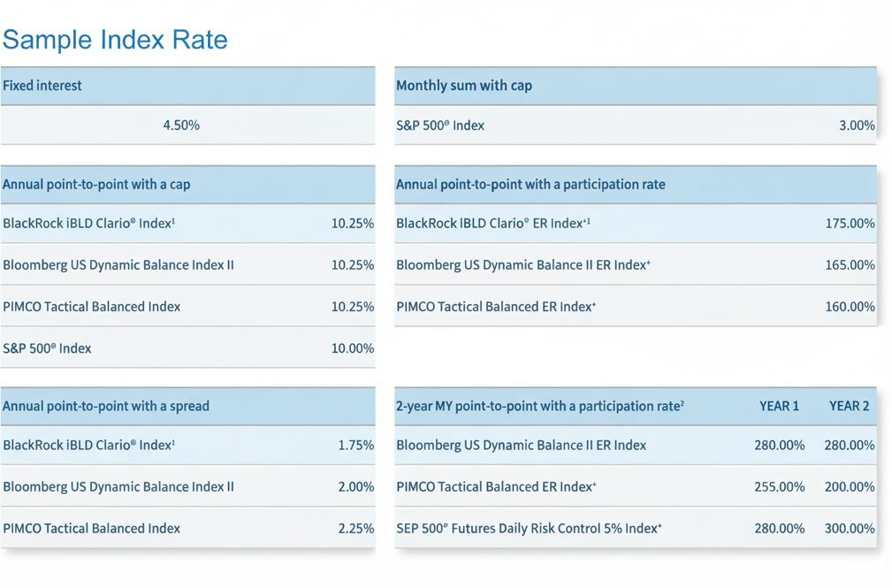This screenshot has height=588, width=892.
Task: Select the 255.00% PIMCO Year 1 value
Action: pos(780,487)
